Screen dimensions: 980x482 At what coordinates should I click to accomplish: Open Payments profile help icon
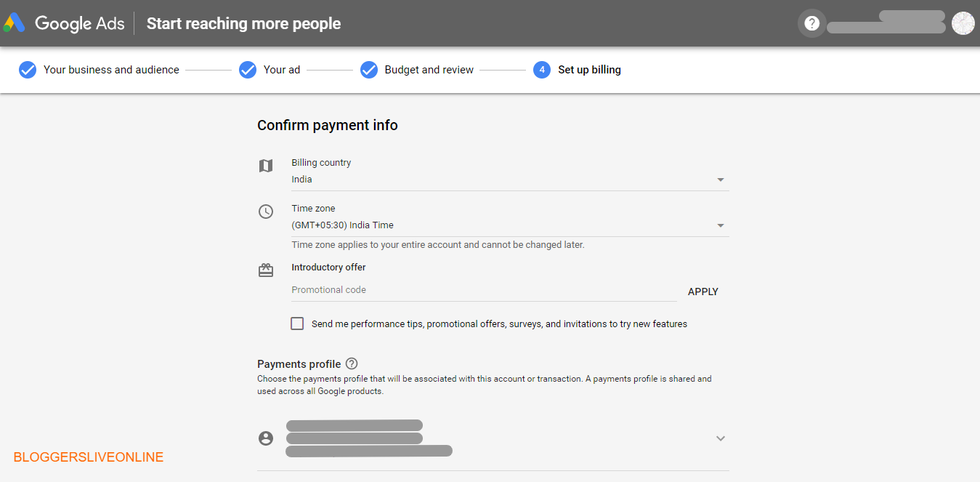(x=352, y=363)
